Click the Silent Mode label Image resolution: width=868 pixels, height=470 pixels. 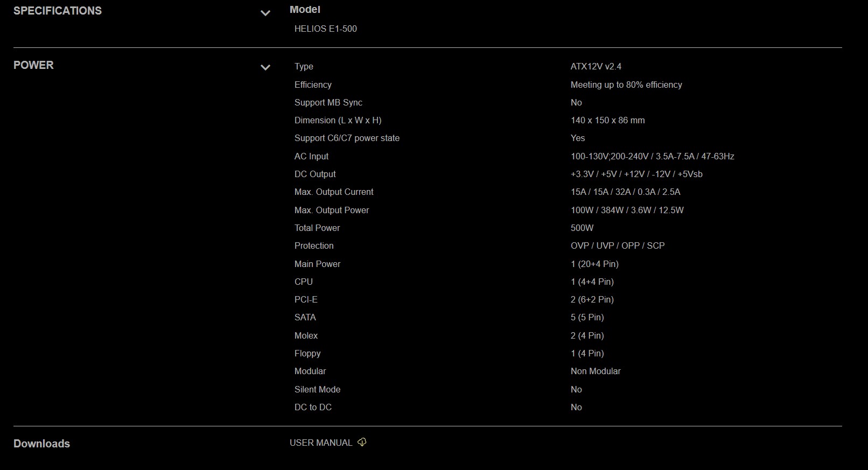point(317,389)
